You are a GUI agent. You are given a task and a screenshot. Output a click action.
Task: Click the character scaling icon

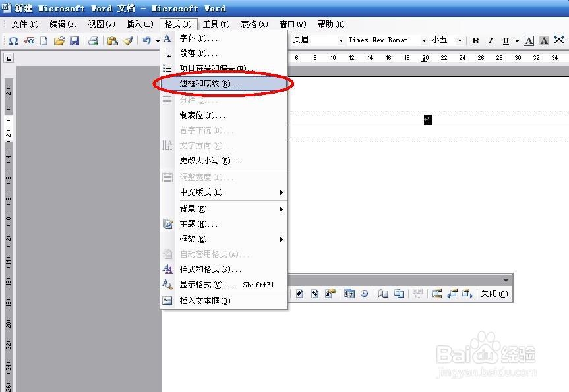tap(559, 41)
